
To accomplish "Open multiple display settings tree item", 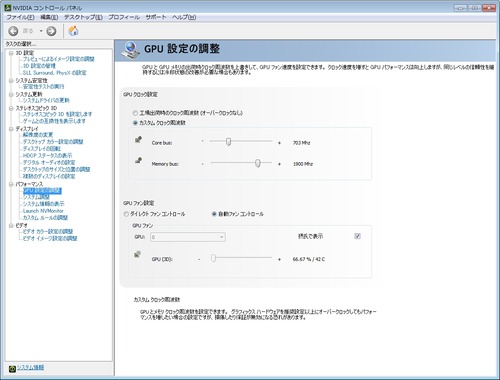I will click(x=49, y=176).
